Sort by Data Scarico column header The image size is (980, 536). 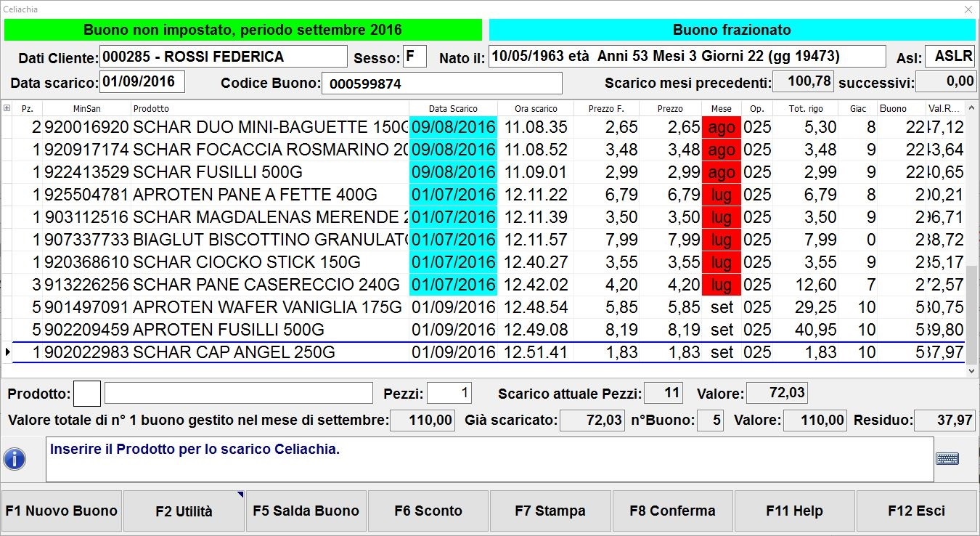(x=453, y=108)
